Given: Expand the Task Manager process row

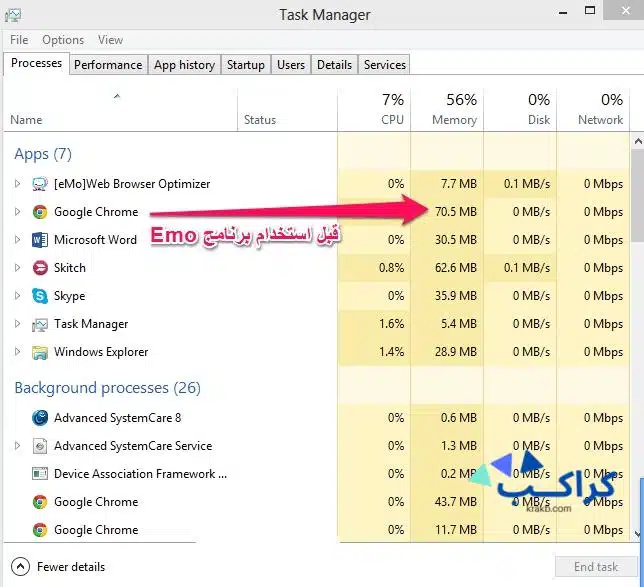Looking at the screenshot, I should (17, 323).
